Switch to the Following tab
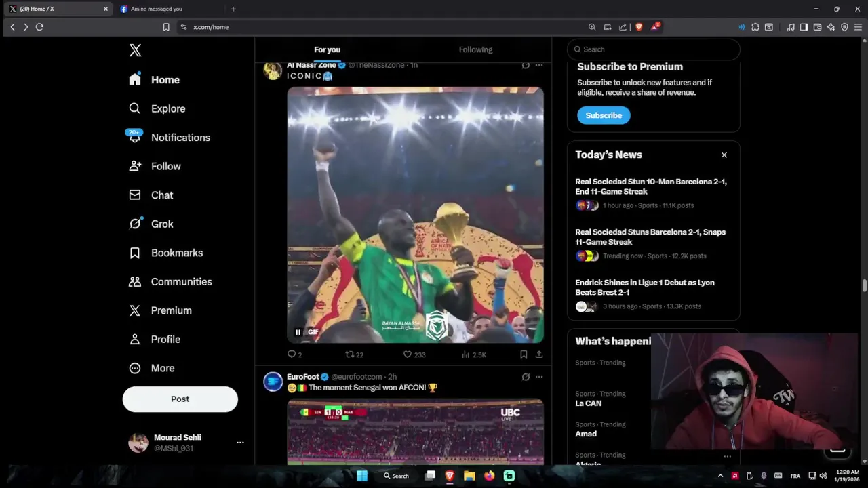The image size is (868, 488). (475, 49)
